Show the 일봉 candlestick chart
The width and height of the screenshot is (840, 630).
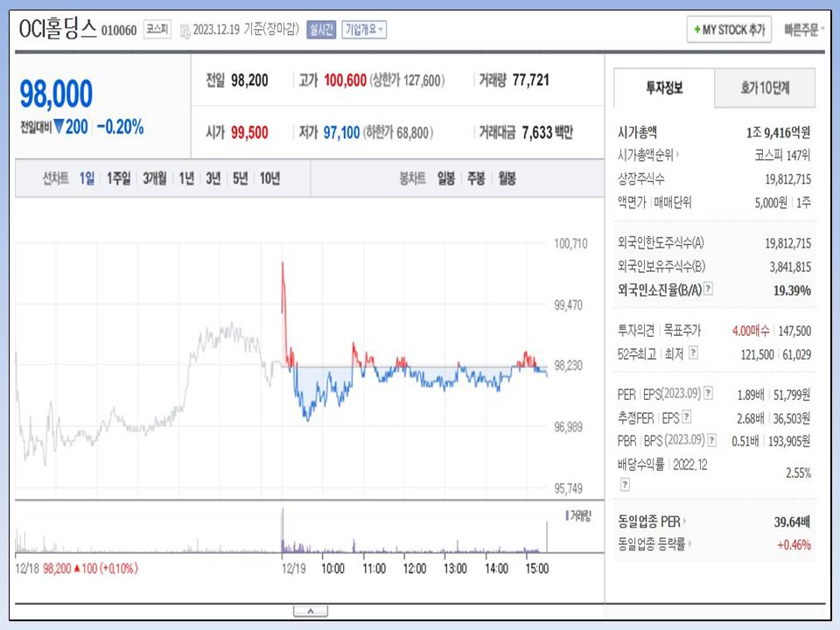pos(445,178)
